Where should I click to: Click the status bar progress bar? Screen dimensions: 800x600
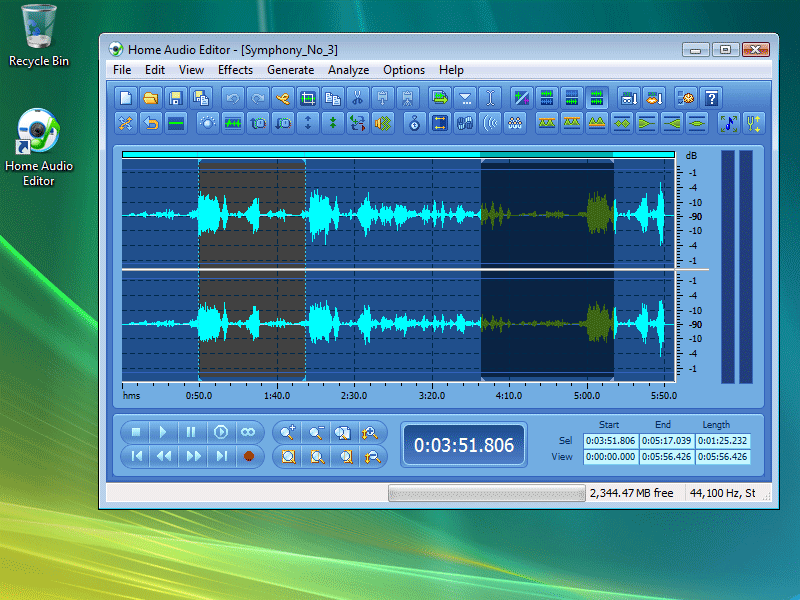[x=487, y=493]
